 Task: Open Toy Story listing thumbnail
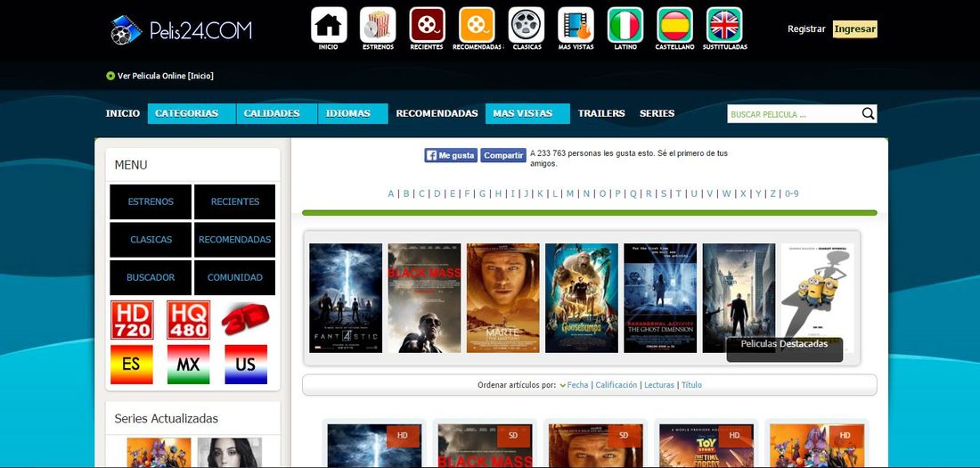point(706,446)
